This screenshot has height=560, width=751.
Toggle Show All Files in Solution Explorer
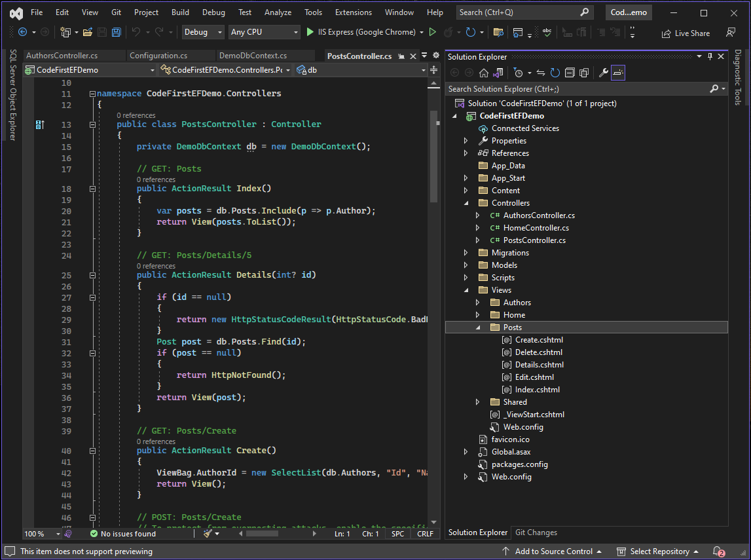[584, 72]
